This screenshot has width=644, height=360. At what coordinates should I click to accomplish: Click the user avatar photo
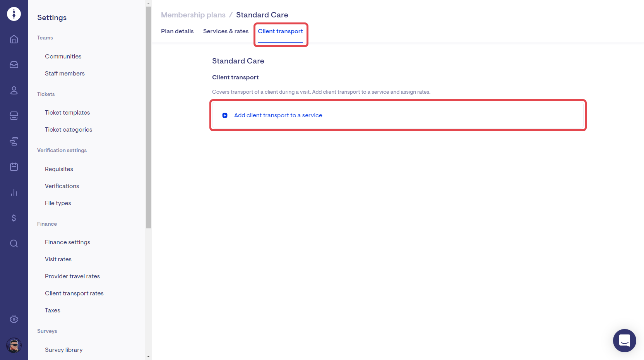click(x=14, y=345)
